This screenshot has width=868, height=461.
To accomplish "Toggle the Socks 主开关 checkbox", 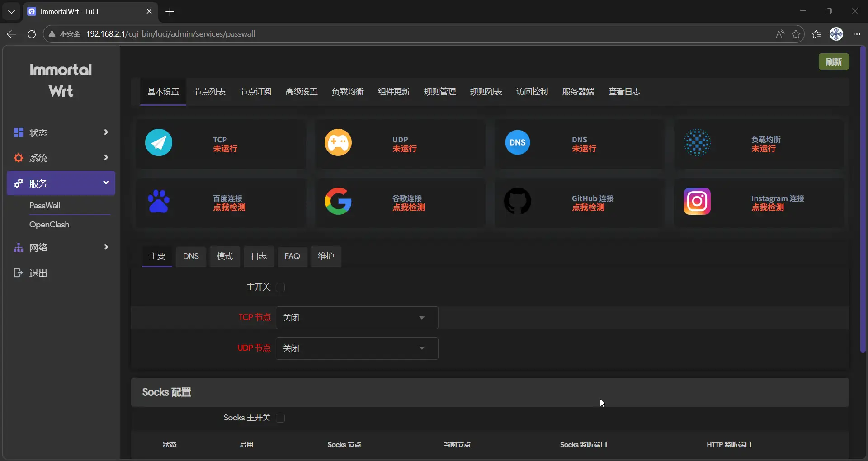I will [280, 418].
